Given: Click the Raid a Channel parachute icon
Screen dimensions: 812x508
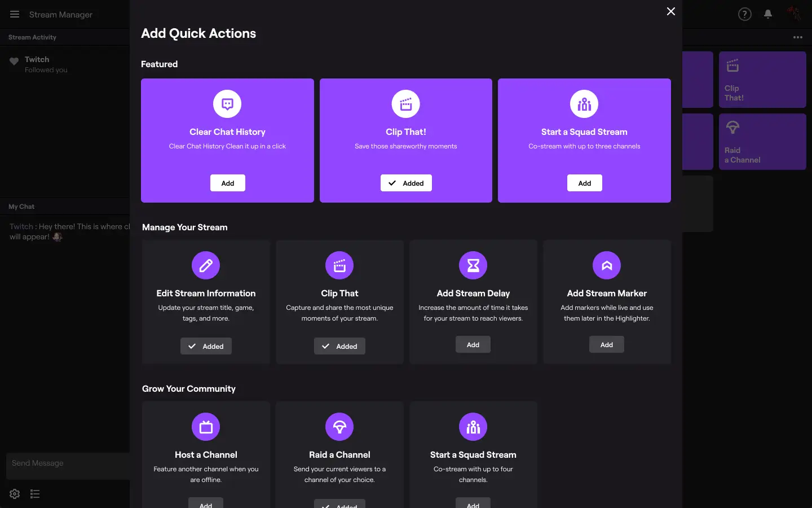Looking at the screenshot, I should coord(339,427).
